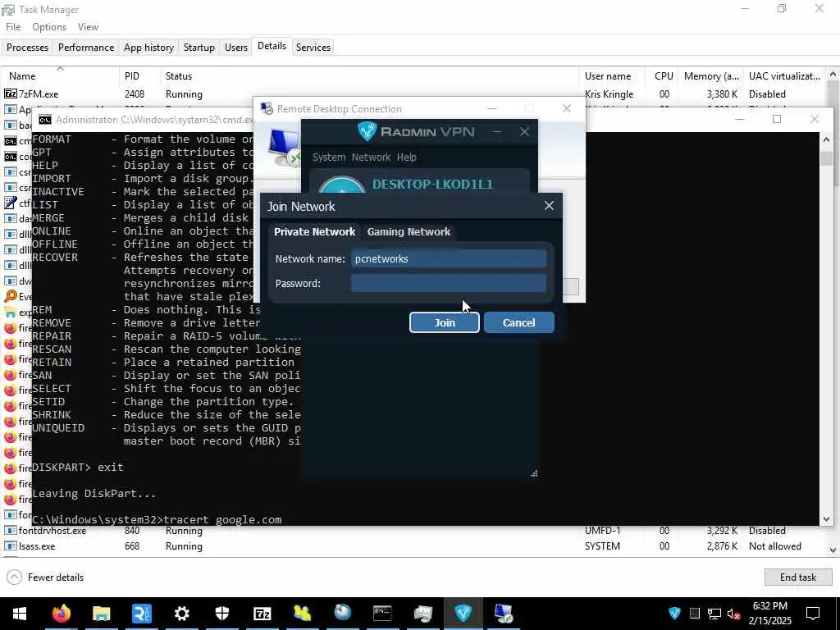Switch to Processes tab in Task Manager
This screenshot has height=630, width=840.
(27, 47)
